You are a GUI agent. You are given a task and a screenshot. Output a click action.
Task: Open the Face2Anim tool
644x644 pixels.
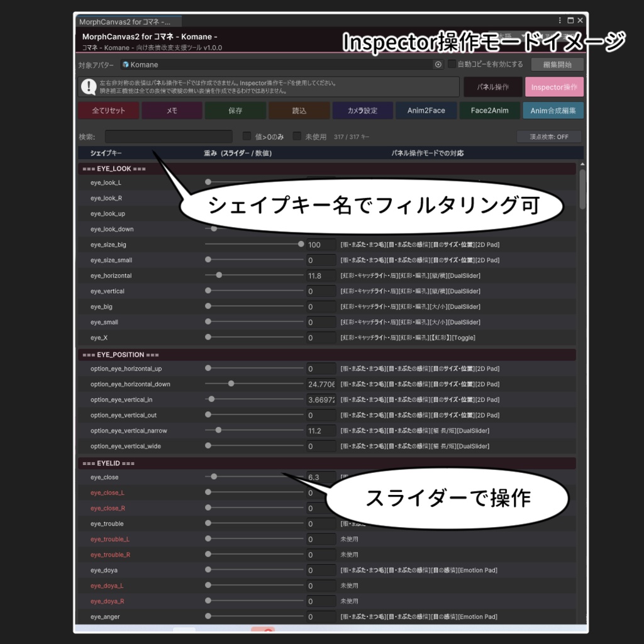[489, 111]
